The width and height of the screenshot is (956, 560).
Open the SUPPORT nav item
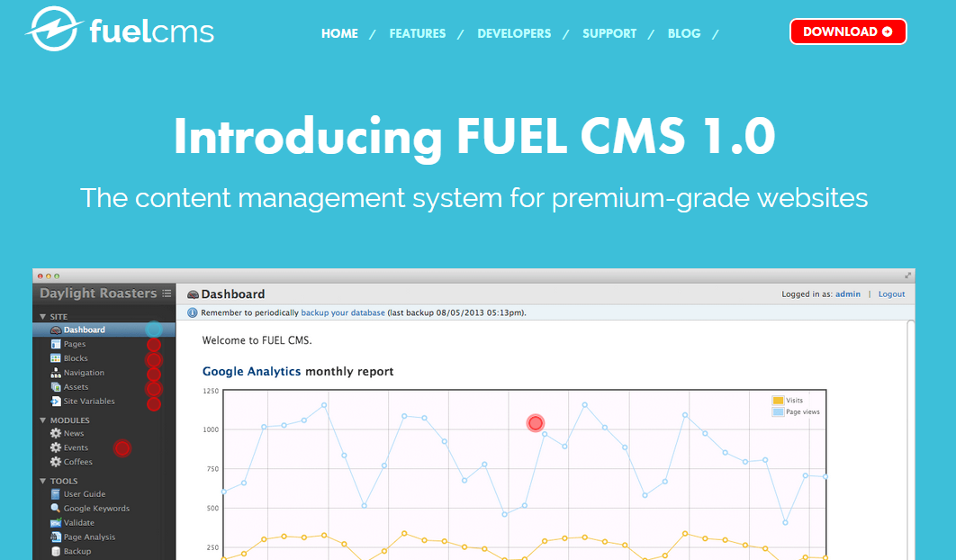pyautogui.click(x=609, y=33)
